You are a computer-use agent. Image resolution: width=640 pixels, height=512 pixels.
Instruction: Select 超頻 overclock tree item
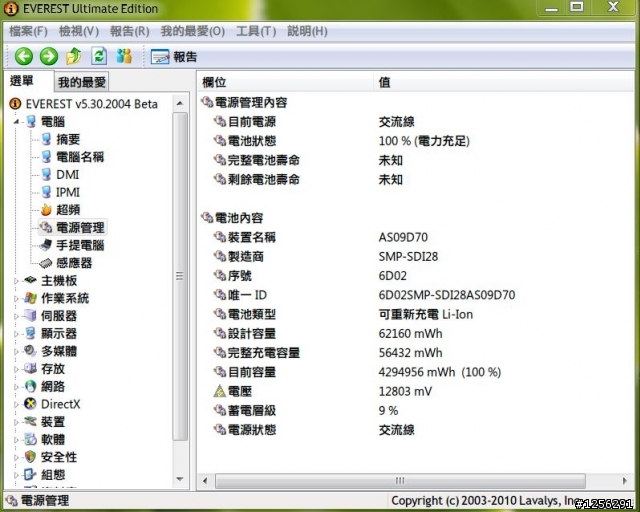tap(68, 210)
